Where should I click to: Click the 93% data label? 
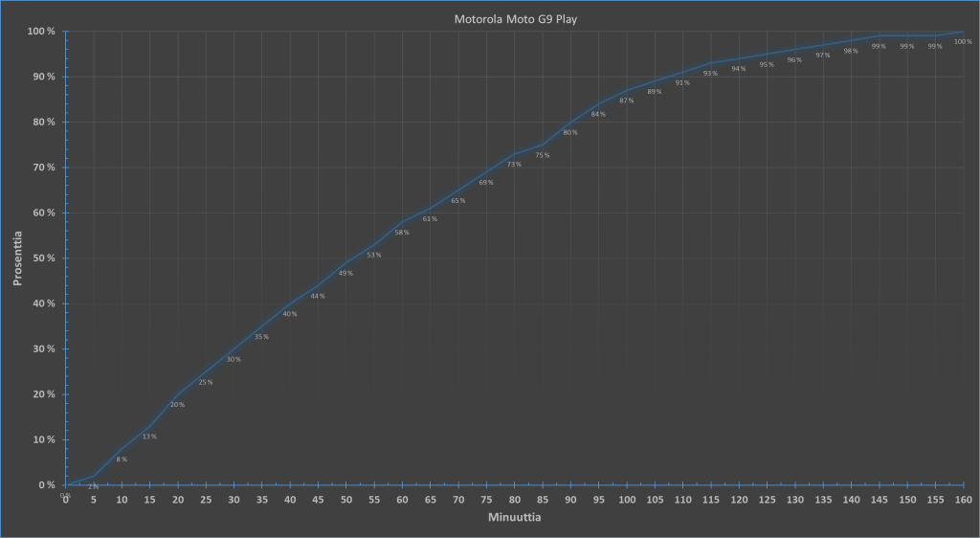(711, 74)
